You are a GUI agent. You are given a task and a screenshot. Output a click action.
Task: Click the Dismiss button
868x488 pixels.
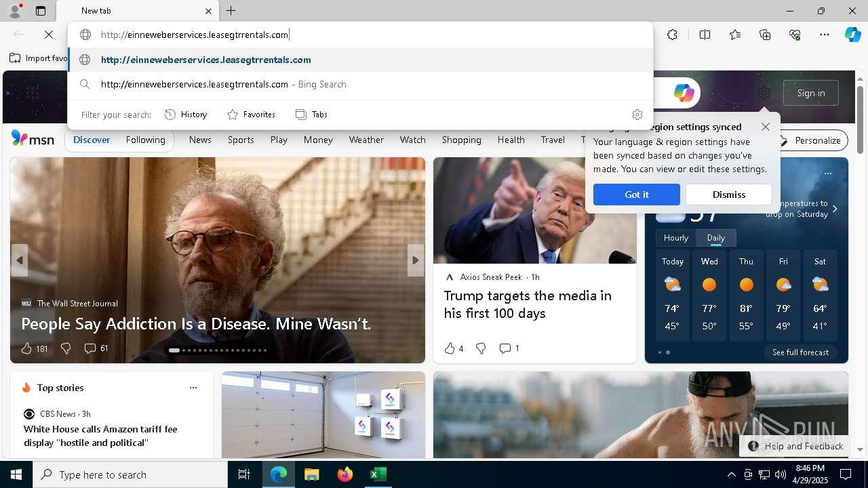[729, 195]
